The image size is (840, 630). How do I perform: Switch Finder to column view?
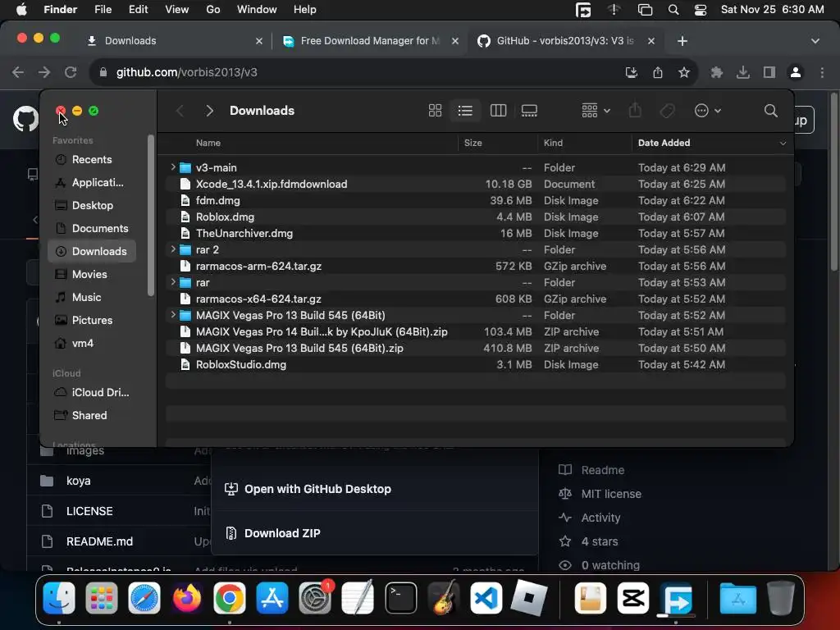[498, 111]
